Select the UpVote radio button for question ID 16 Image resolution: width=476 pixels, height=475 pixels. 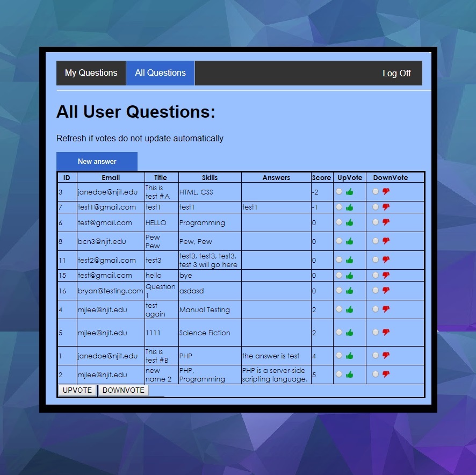click(x=340, y=291)
